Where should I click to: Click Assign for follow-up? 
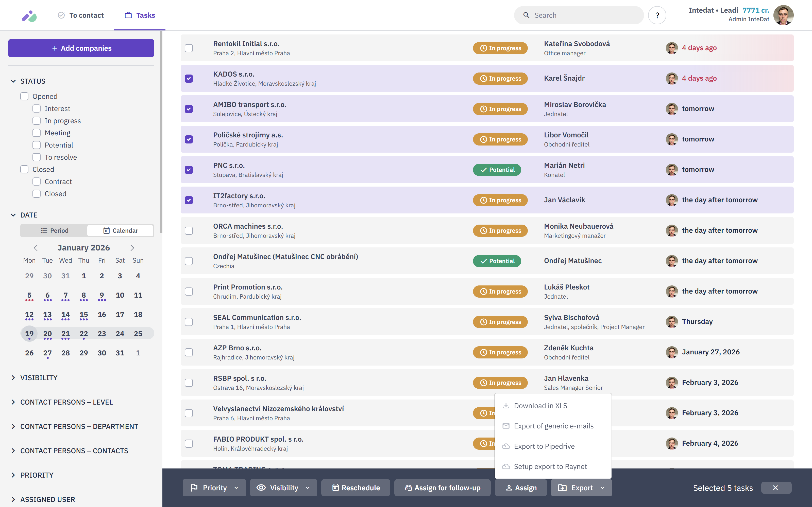[442, 487]
